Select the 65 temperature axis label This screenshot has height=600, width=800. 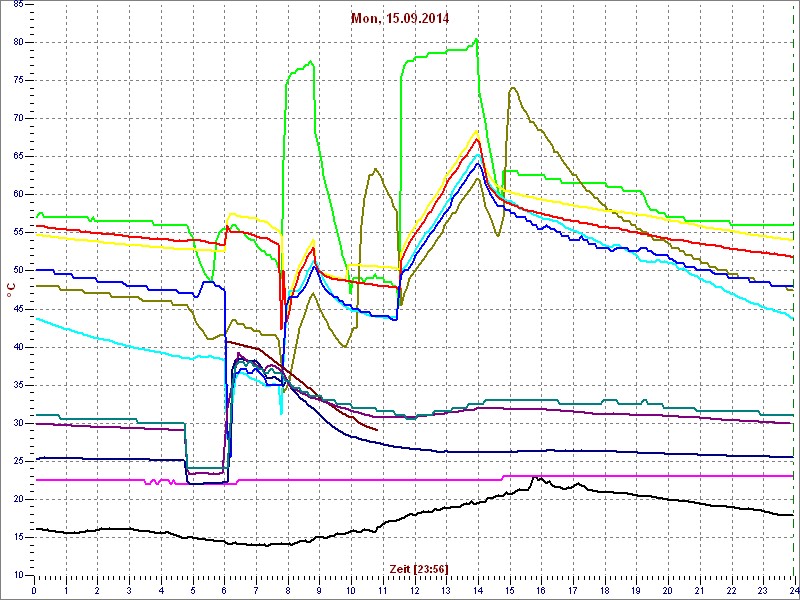17,157
